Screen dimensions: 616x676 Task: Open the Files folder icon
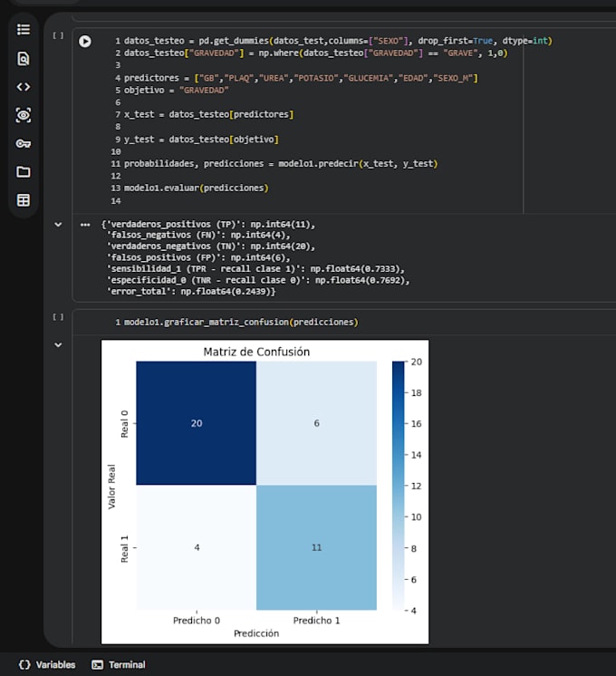click(24, 172)
